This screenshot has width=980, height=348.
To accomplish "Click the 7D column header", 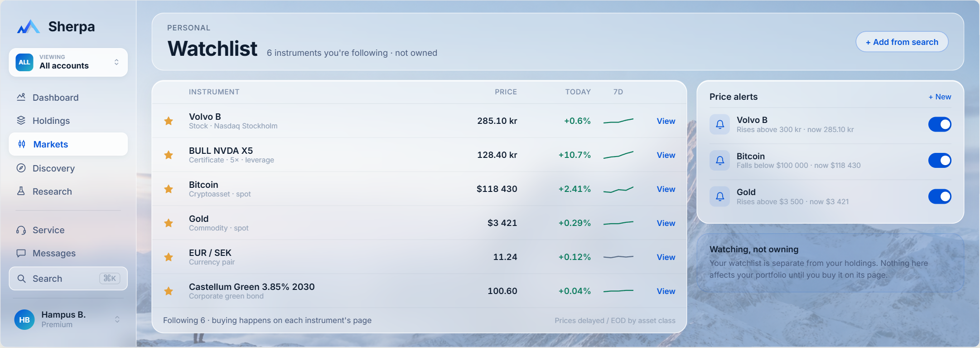I will pyautogui.click(x=618, y=92).
